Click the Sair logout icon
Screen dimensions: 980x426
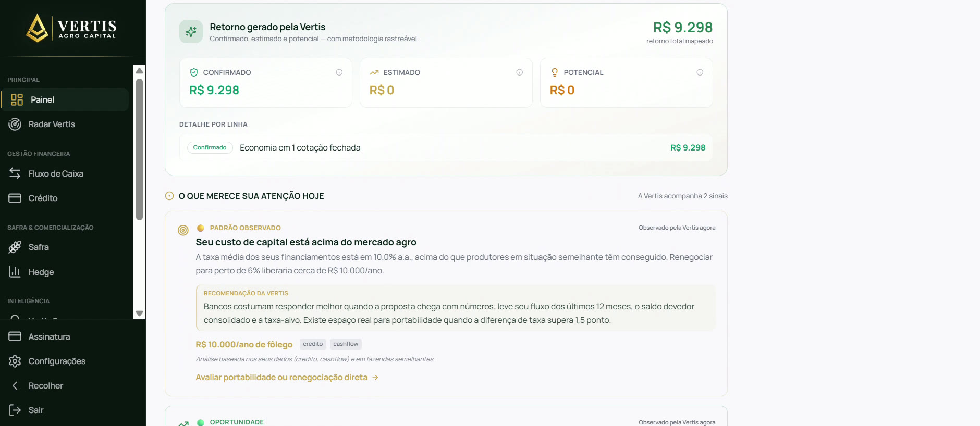(x=15, y=410)
